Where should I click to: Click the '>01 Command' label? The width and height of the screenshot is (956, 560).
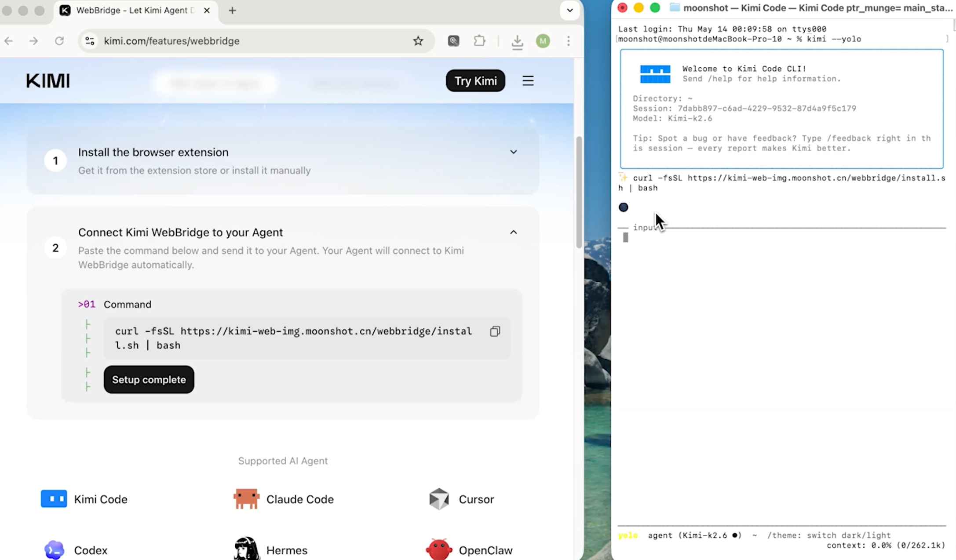[114, 304]
